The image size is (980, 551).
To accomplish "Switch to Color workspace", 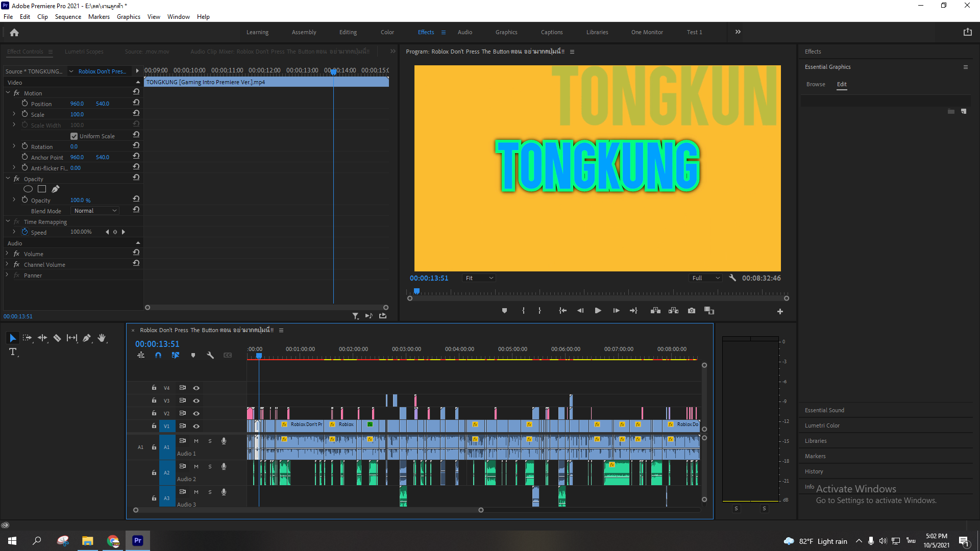I will 387,32.
